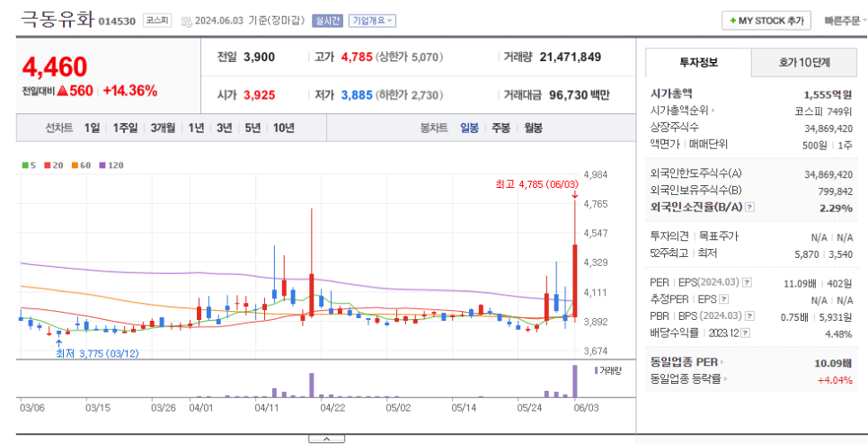Open the 기업개요 dropdown
This screenshot has height=444, width=868.
click(x=372, y=21)
